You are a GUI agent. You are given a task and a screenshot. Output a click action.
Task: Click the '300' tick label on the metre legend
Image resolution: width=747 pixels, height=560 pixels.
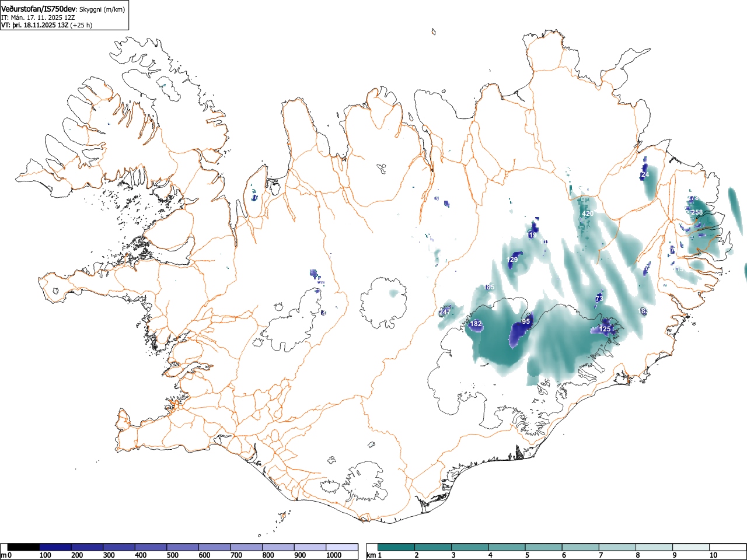[109, 555]
